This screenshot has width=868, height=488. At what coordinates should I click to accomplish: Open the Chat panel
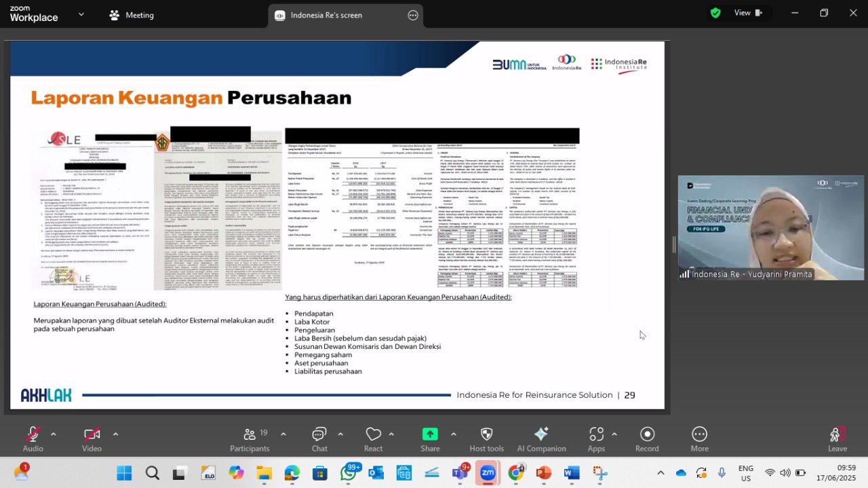coord(319,438)
